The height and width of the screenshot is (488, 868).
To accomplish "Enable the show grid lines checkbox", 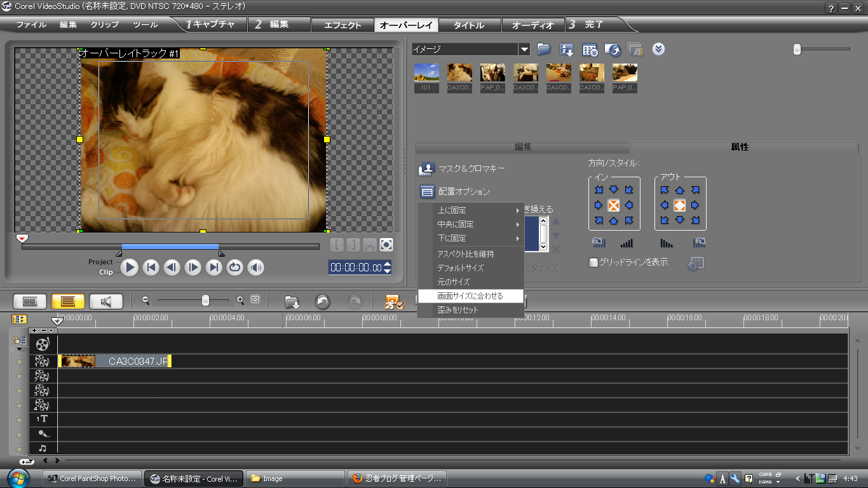I will pos(593,262).
